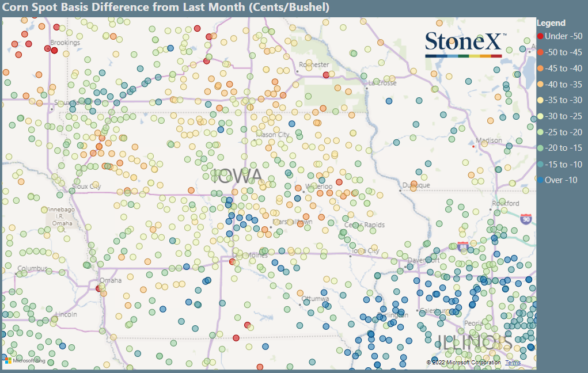The width and height of the screenshot is (588, 373).
Task: Click the Winnebago I.R. label
Action: (60, 212)
